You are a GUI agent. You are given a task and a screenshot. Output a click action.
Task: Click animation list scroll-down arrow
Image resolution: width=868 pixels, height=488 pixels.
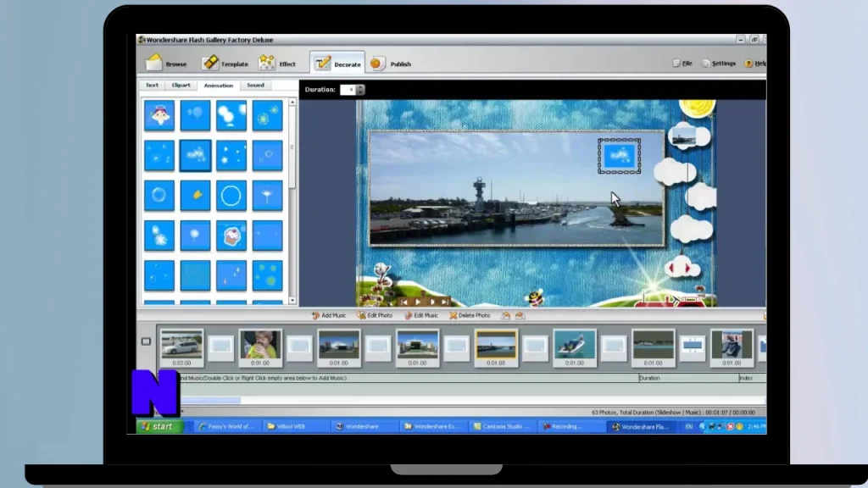[x=292, y=301]
